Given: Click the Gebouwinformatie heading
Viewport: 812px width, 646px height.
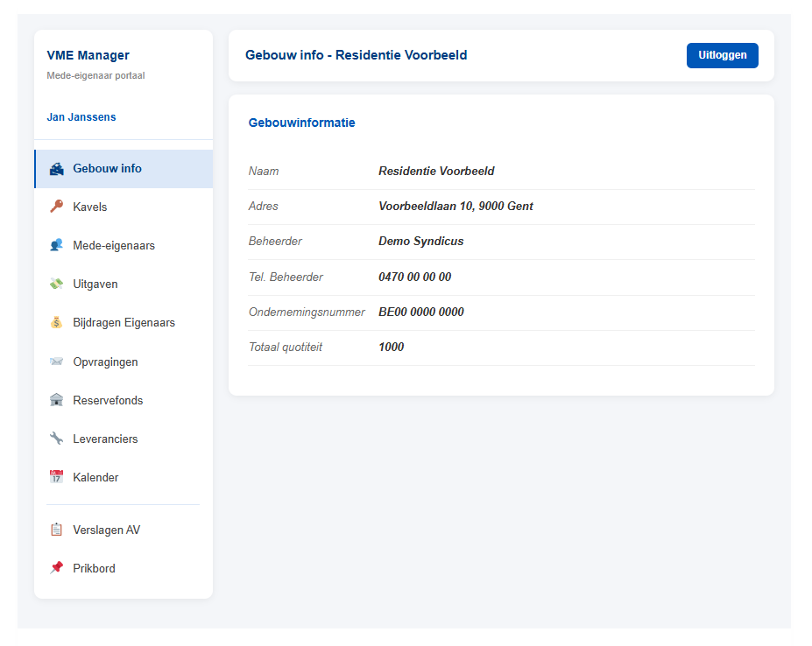Looking at the screenshot, I should tap(302, 123).
